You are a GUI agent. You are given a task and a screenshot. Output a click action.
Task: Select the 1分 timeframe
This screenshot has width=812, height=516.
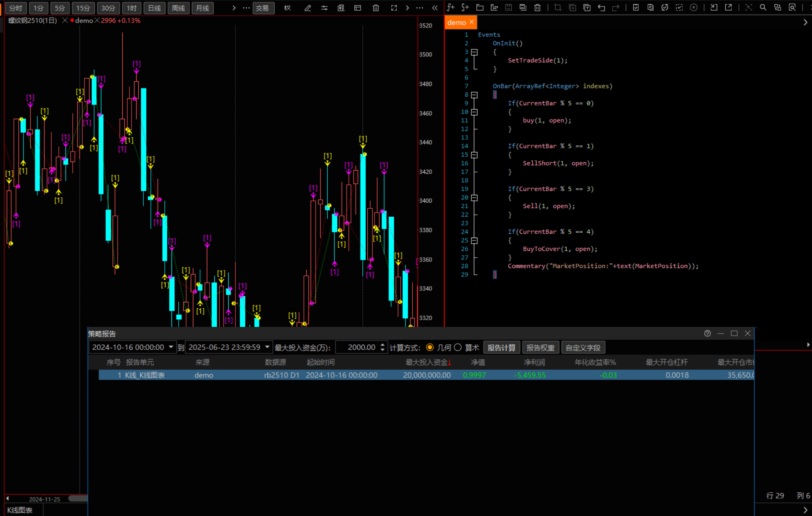point(39,8)
